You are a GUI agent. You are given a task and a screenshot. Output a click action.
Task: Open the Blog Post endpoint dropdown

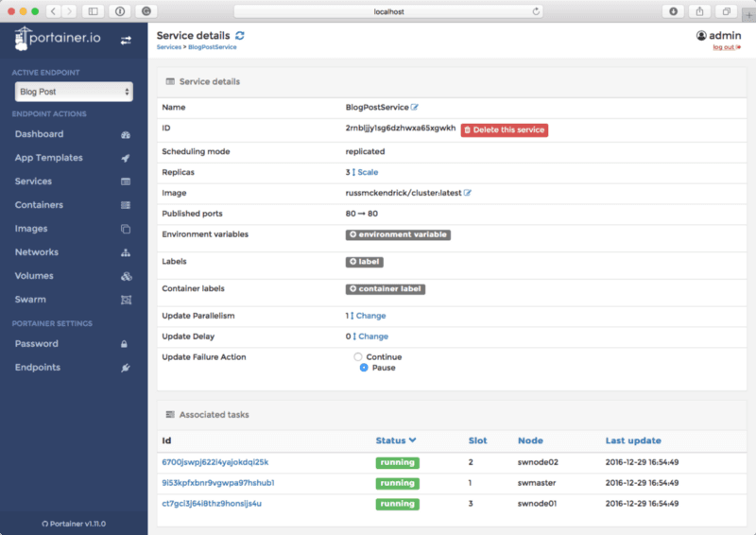(x=74, y=92)
